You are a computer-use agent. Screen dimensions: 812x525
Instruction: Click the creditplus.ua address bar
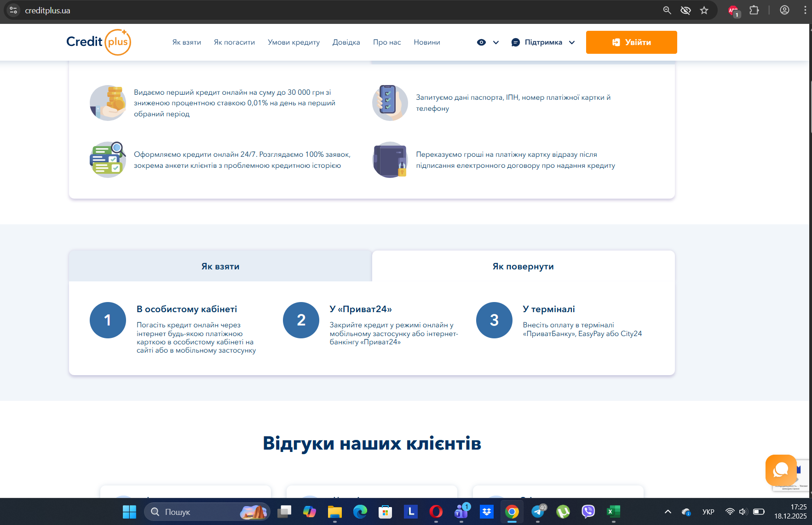tap(340, 10)
